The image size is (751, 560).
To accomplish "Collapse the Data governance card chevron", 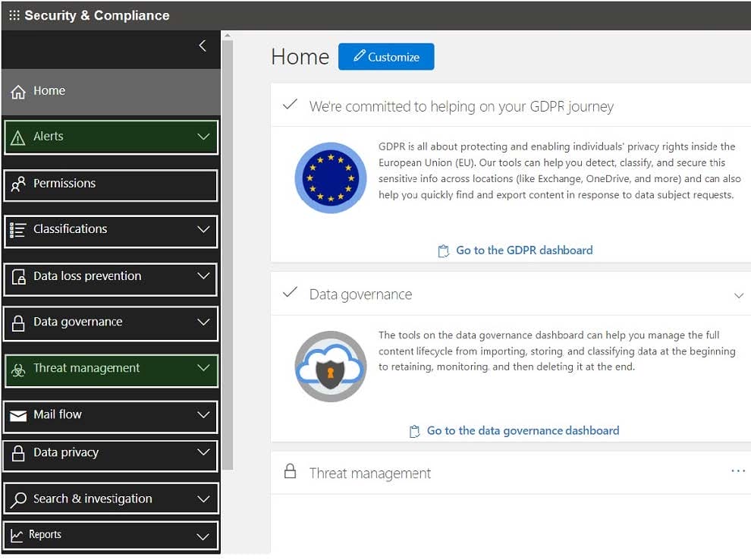I will pyautogui.click(x=738, y=295).
